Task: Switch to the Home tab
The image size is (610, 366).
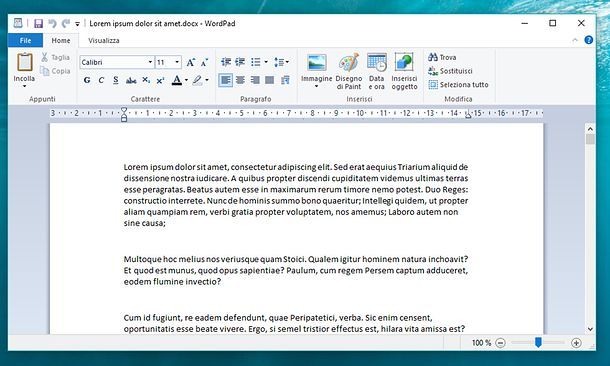Action: pos(61,40)
